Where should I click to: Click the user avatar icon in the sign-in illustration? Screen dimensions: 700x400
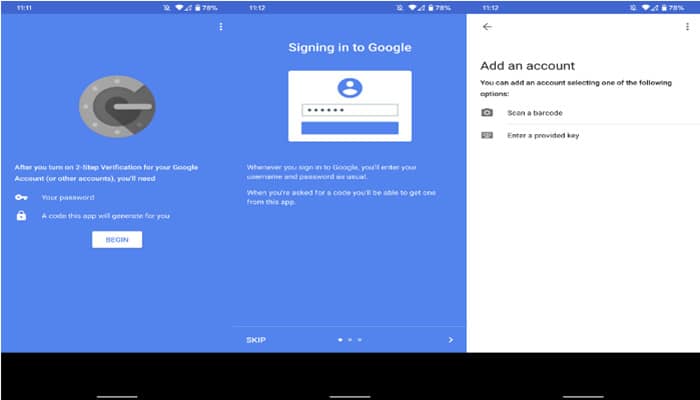[x=350, y=88]
